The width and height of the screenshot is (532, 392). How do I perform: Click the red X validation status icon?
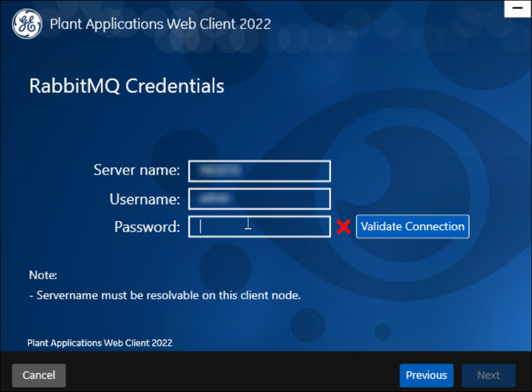(x=344, y=227)
